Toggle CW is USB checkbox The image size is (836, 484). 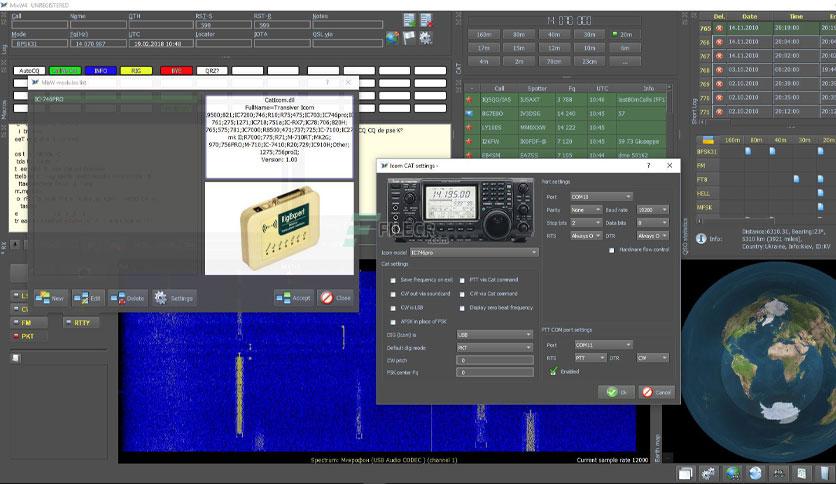(x=393, y=308)
